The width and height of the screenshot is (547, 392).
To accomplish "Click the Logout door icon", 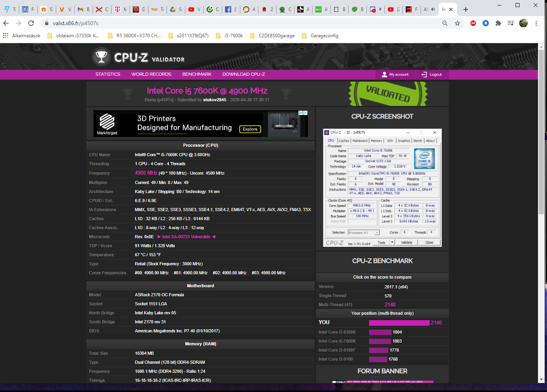I will 424,75.
